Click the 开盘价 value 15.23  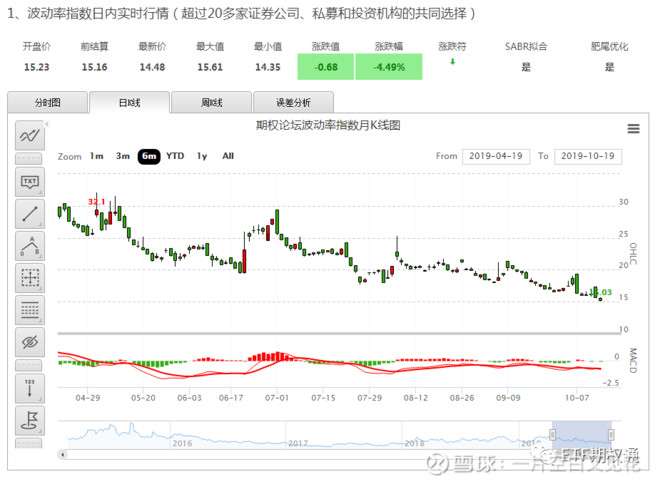(37, 67)
